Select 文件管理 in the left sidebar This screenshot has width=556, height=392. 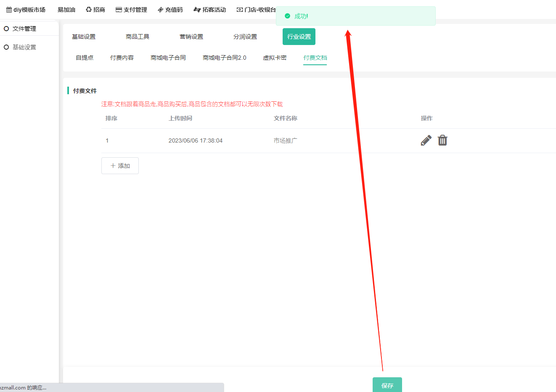tap(24, 29)
